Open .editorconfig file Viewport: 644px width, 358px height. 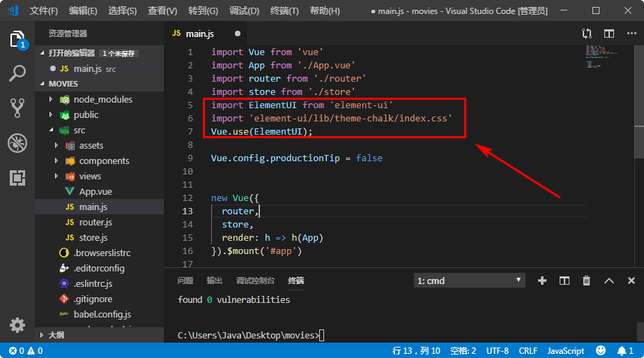[99, 269]
